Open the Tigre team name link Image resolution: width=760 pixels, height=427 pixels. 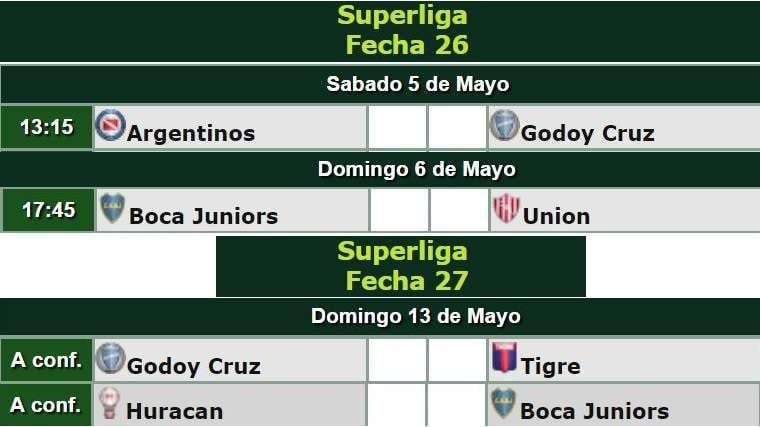[x=551, y=367]
